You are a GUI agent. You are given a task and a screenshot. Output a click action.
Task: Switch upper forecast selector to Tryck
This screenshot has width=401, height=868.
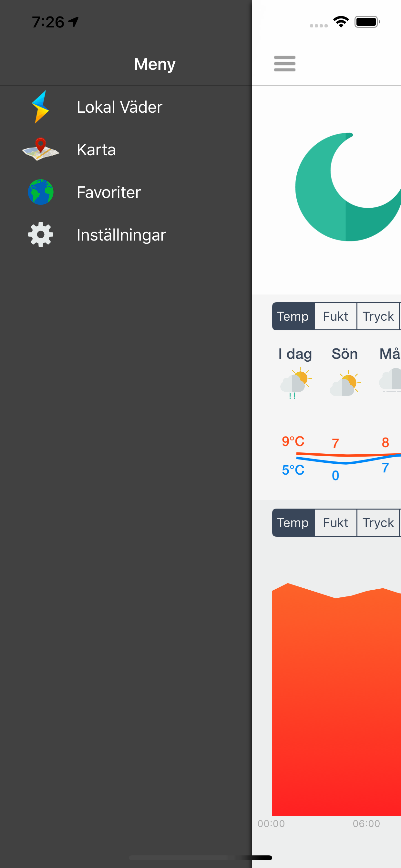click(378, 316)
